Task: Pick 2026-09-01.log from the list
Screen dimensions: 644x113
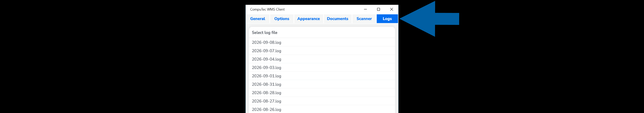Action: (322, 76)
